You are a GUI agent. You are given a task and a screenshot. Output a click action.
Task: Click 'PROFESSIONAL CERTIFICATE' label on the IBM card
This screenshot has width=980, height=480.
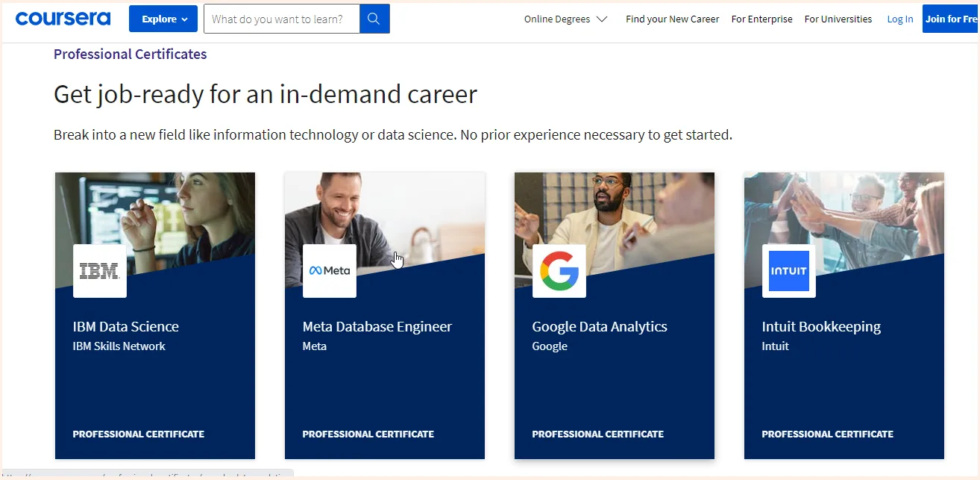pos(139,434)
